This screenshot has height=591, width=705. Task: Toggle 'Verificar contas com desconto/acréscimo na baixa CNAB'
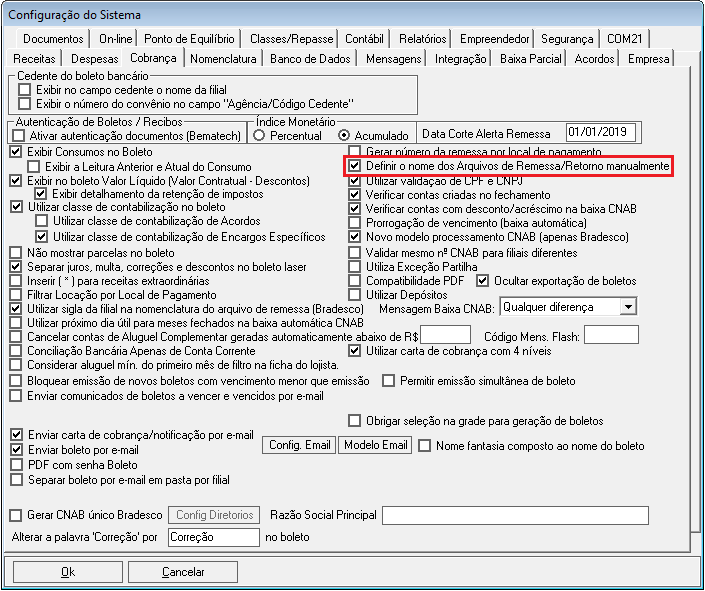tap(355, 209)
